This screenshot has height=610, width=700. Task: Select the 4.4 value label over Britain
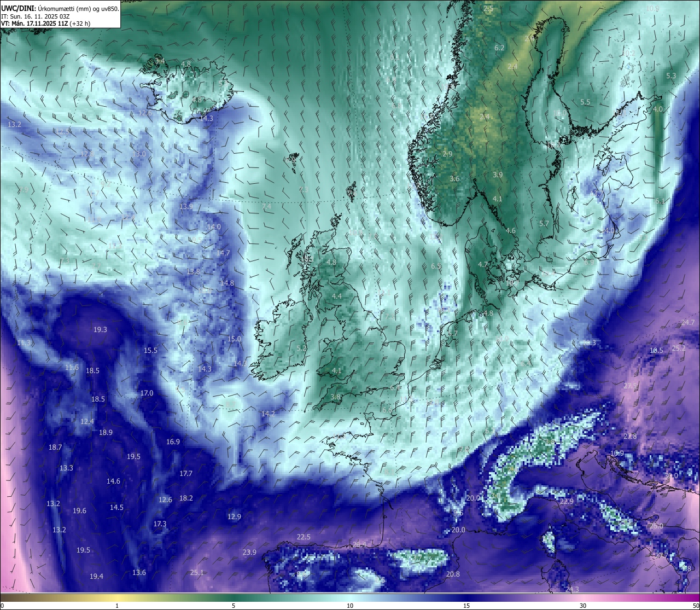tap(337, 296)
